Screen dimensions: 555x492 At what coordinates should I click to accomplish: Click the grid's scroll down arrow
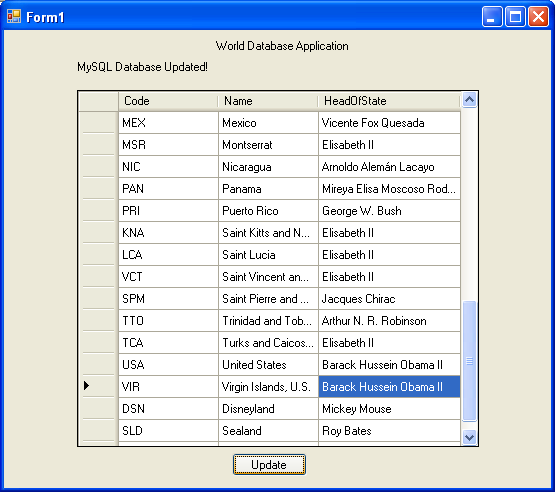coord(469,437)
